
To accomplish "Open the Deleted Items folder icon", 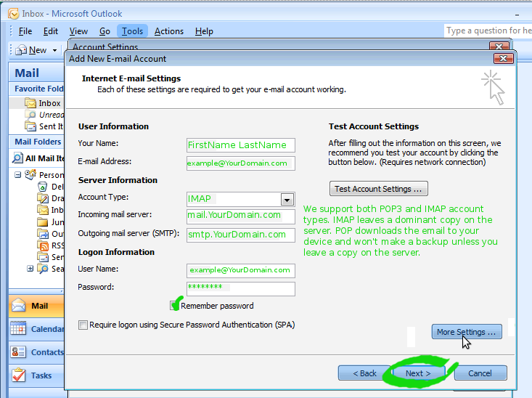I will 42,187.
